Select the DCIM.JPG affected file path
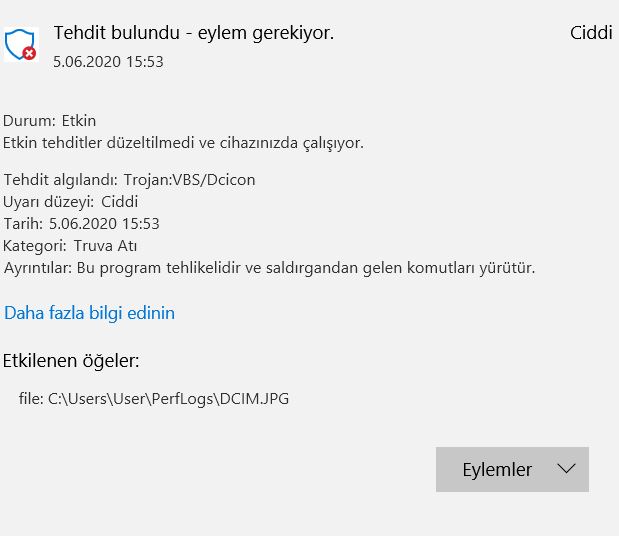The height and width of the screenshot is (536, 619). point(168,399)
